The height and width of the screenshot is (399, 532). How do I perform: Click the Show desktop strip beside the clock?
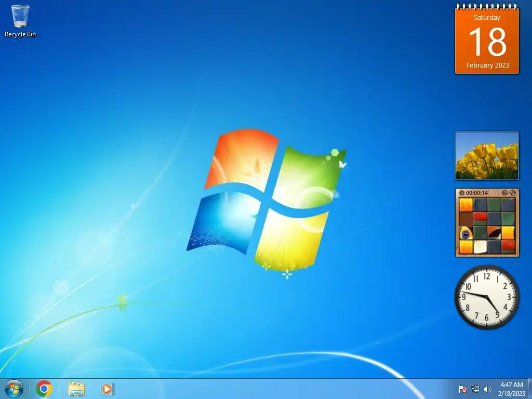click(x=529, y=389)
